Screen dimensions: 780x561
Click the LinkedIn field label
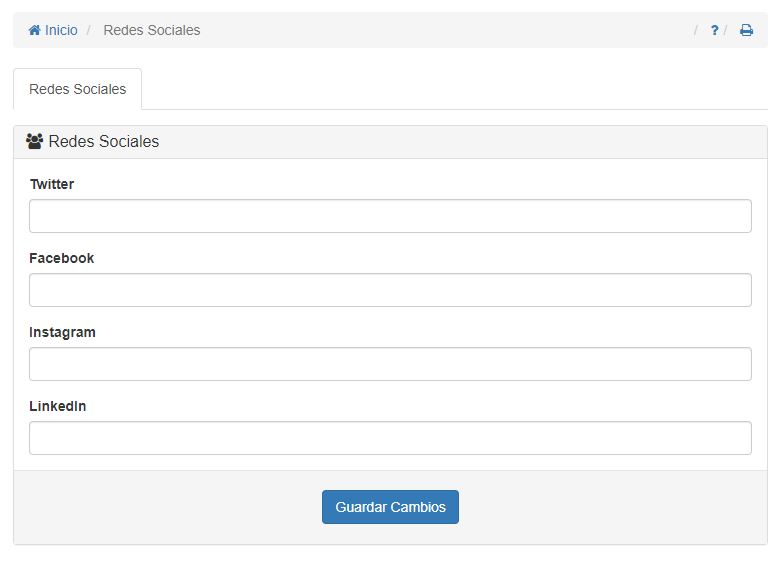tap(57, 406)
